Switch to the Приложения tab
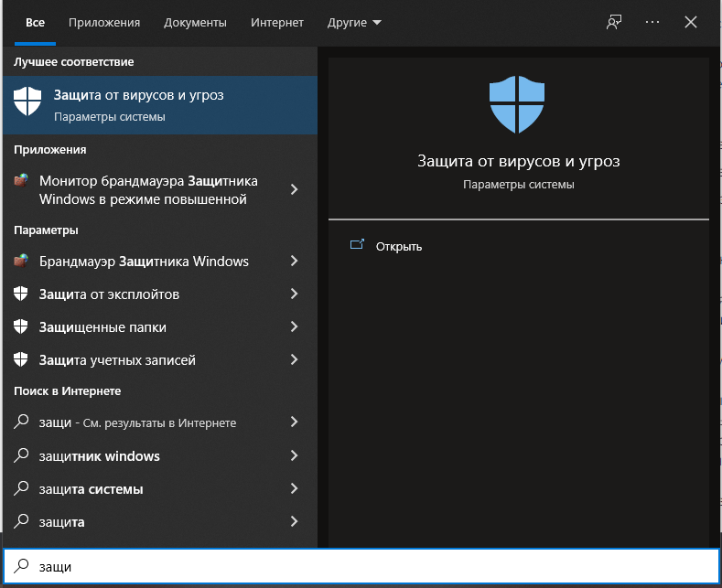The width and height of the screenshot is (722, 588). click(x=104, y=23)
